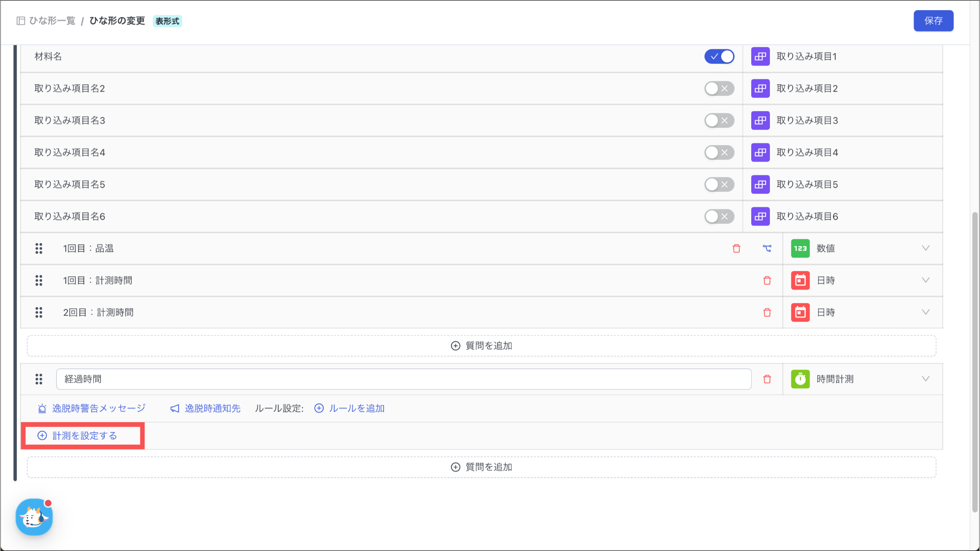Screen dimensions: 980x551
Task: Click ルールを追加 link
Action: (x=356, y=408)
